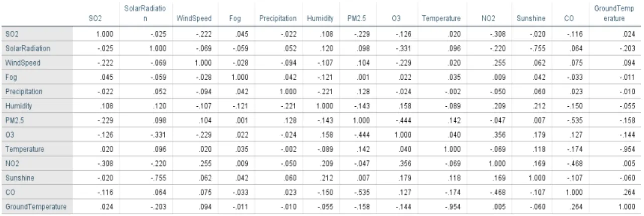Select PM2.5 row CO cell -.535
Viewport: 644px width, 216px height.
572,121
